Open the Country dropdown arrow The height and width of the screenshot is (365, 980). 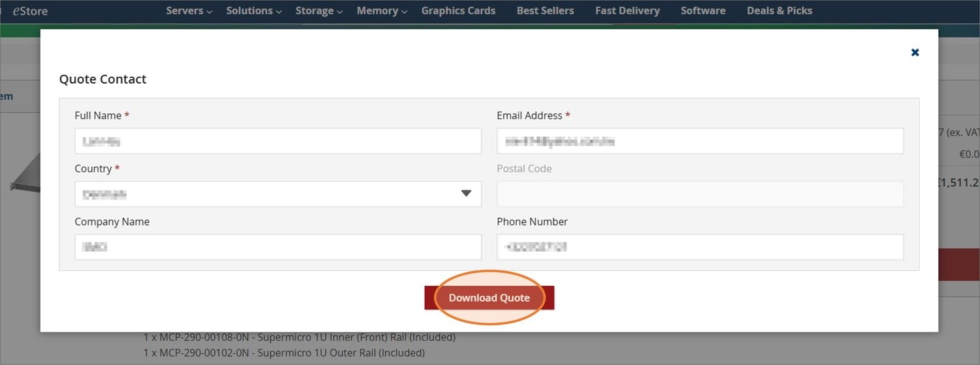[466, 193]
